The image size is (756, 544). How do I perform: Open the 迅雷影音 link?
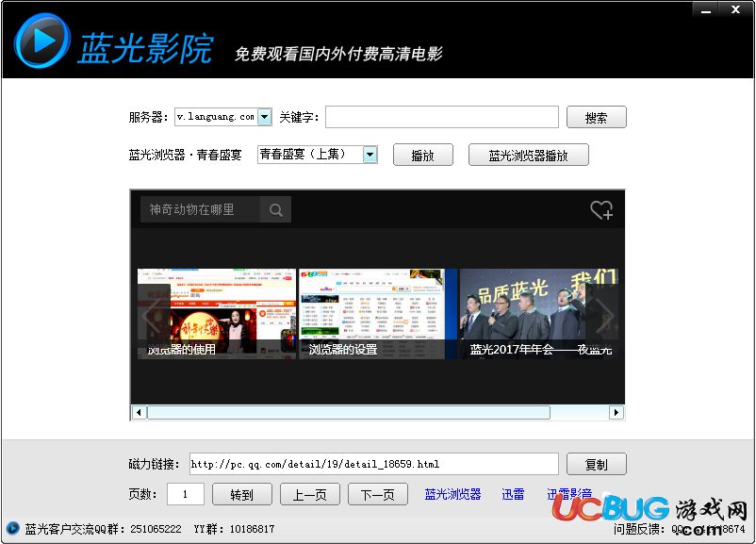click(569, 494)
